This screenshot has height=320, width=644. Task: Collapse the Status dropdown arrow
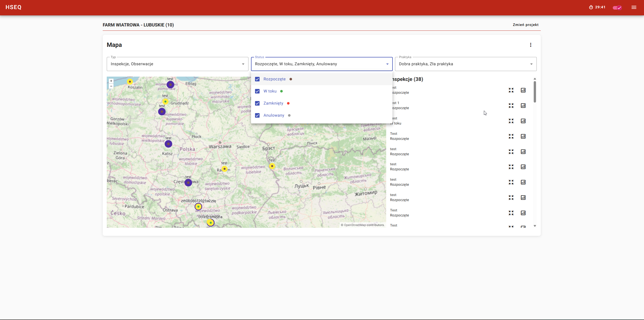point(387,64)
